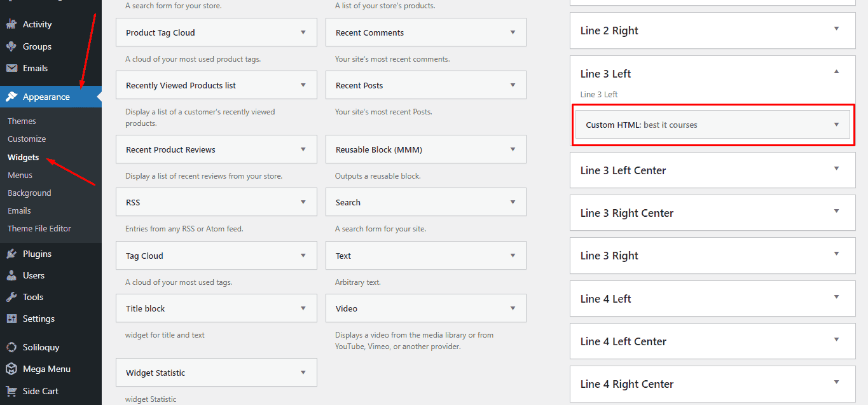Open the Customize link

pyautogui.click(x=27, y=139)
